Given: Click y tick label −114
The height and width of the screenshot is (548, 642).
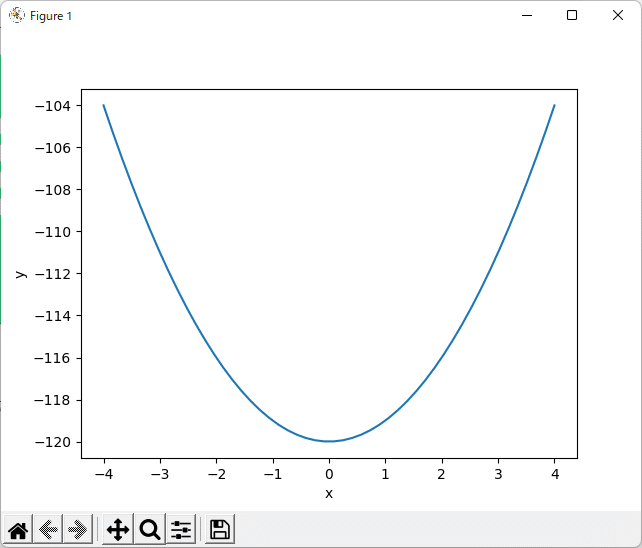Looking at the screenshot, I should [x=53, y=316].
